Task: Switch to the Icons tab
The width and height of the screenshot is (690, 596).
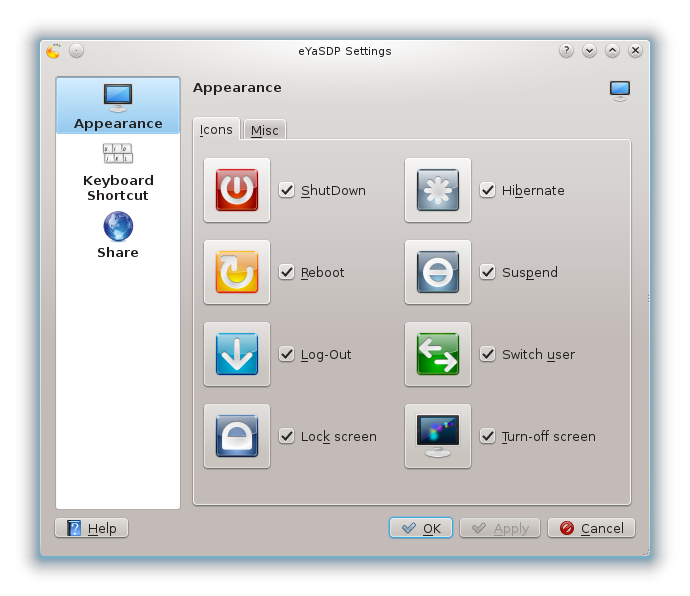Action: [216, 129]
